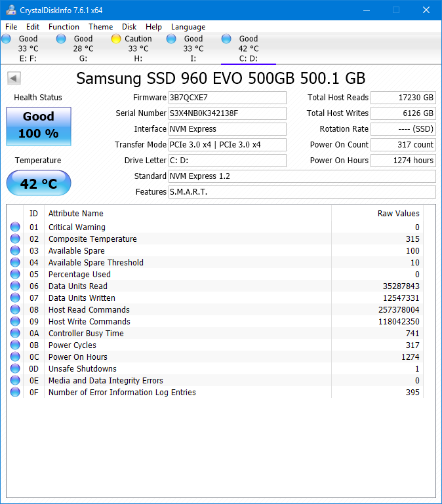Open the Help menu
442x504 pixels.
(x=153, y=27)
